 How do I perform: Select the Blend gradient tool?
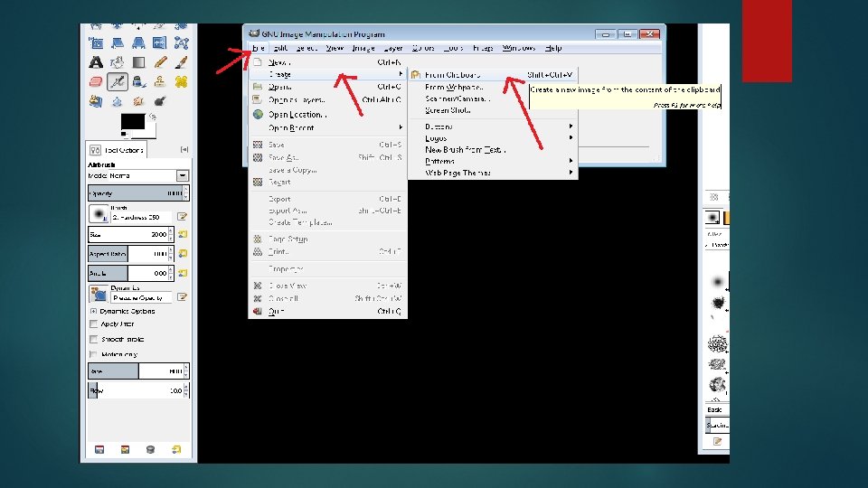pyautogui.click(x=138, y=62)
